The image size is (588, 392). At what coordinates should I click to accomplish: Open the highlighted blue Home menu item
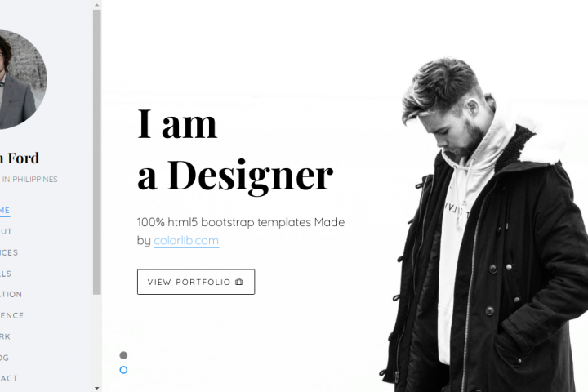coord(5,211)
